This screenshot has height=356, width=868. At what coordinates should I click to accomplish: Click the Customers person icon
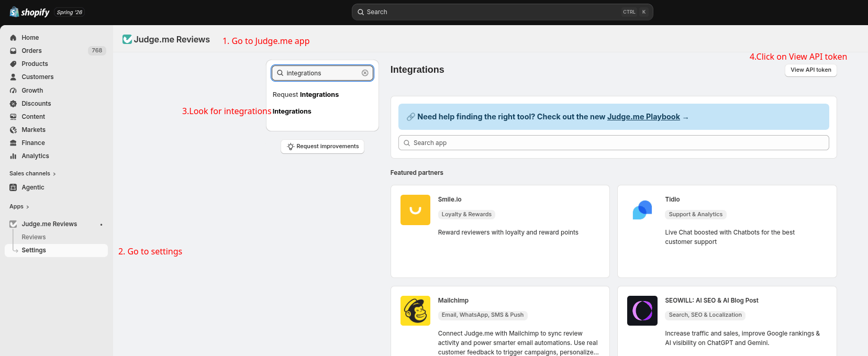pyautogui.click(x=13, y=77)
